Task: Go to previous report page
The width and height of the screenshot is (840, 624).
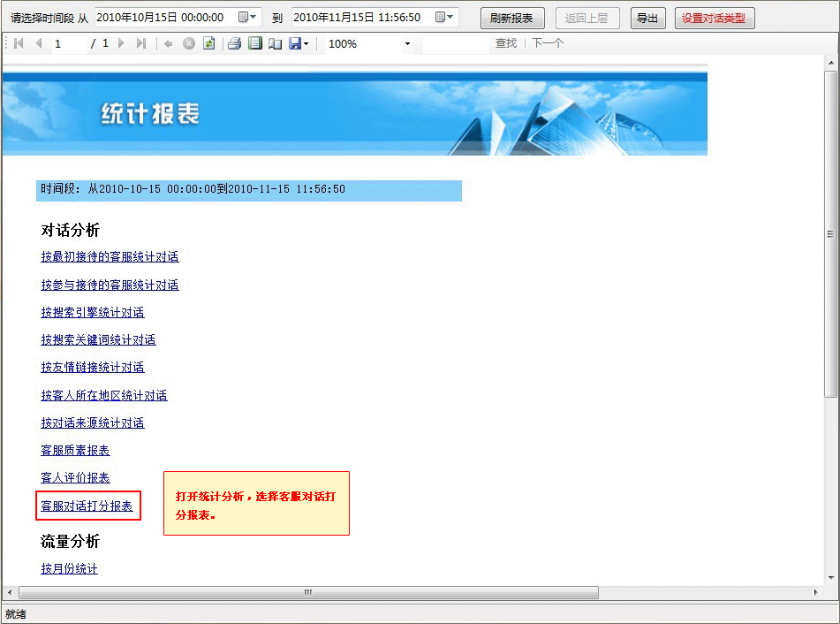Action: click(x=39, y=43)
